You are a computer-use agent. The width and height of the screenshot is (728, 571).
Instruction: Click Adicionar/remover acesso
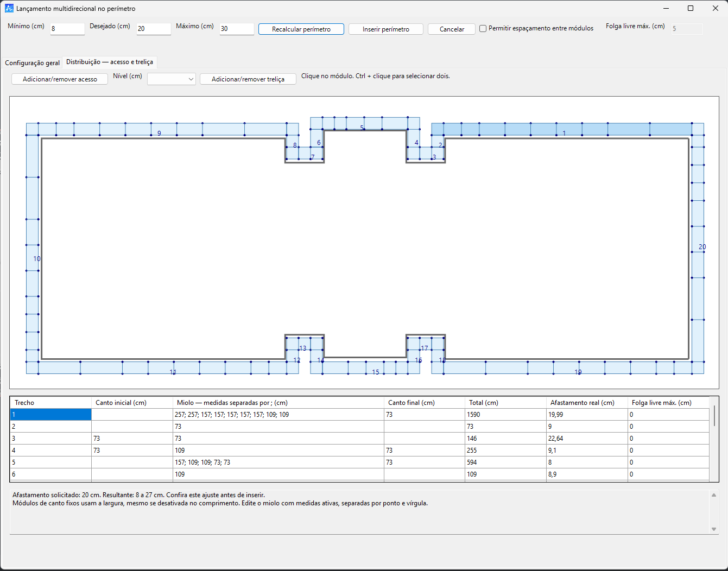tap(60, 79)
